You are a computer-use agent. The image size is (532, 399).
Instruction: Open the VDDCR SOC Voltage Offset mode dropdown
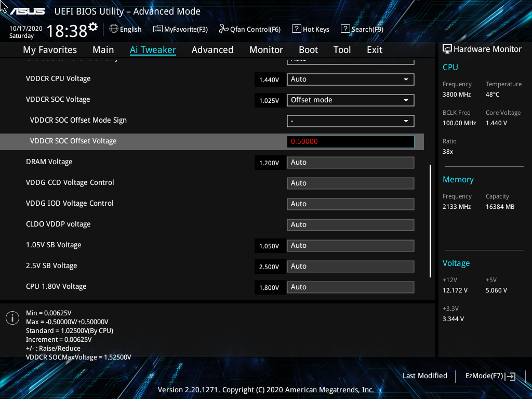[351, 100]
